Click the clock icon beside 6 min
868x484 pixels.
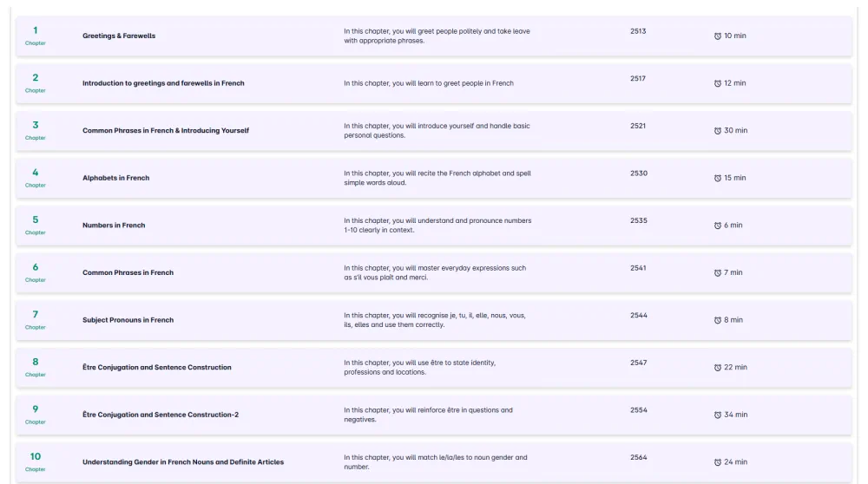(x=718, y=226)
